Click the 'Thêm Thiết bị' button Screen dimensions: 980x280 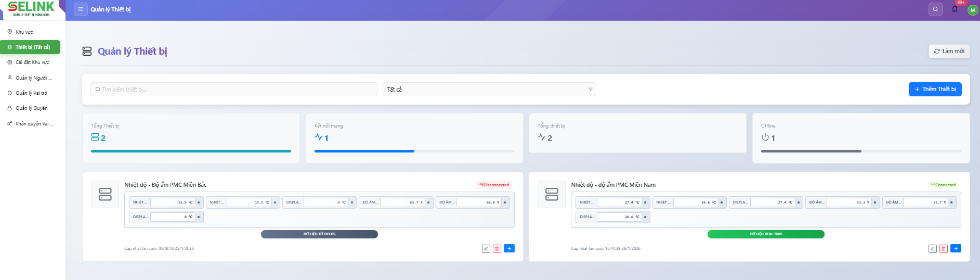tap(935, 90)
